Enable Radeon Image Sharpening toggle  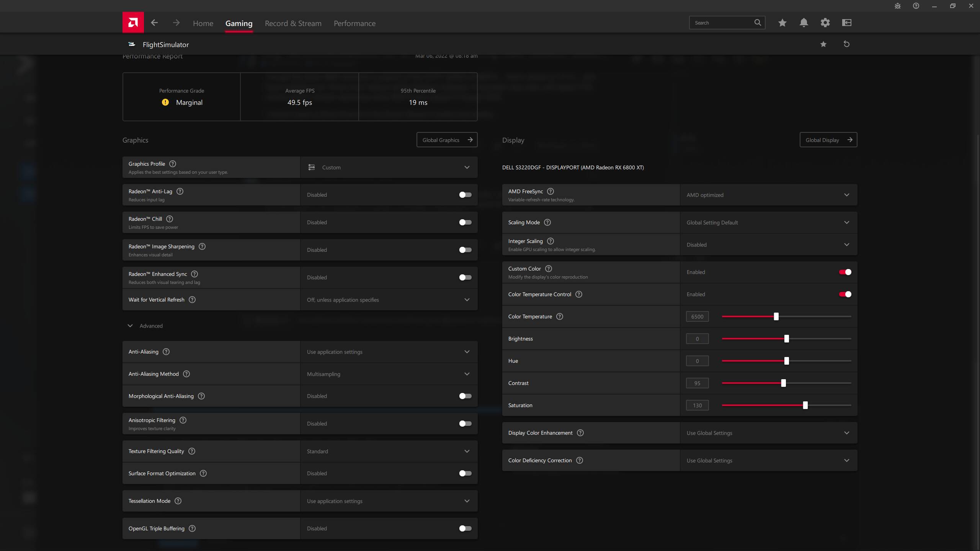click(x=465, y=250)
